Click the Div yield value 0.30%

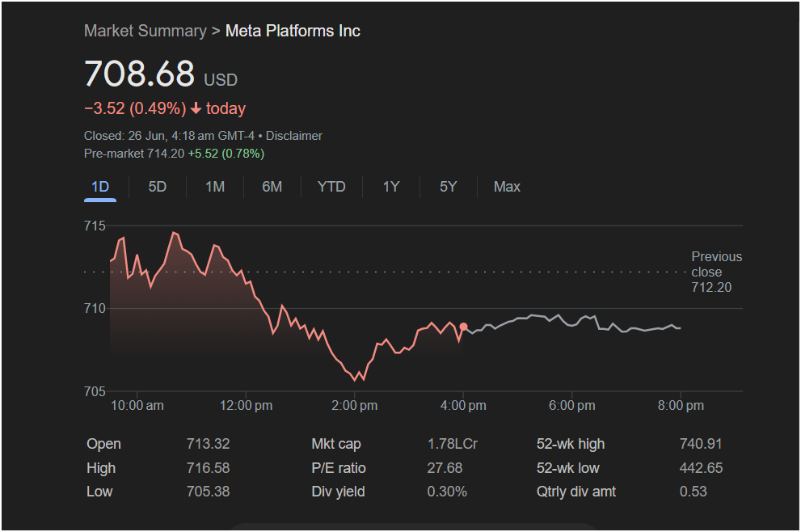coord(447,492)
